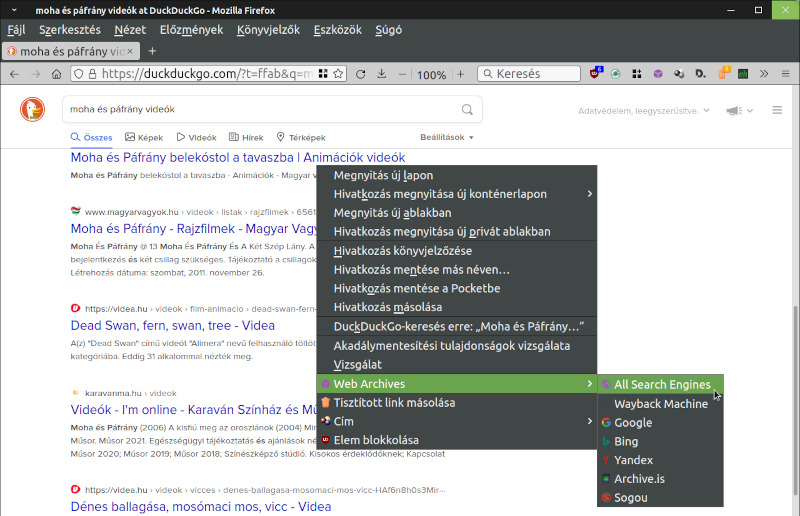Click the DuckDuckGo logo icon

click(x=33, y=109)
